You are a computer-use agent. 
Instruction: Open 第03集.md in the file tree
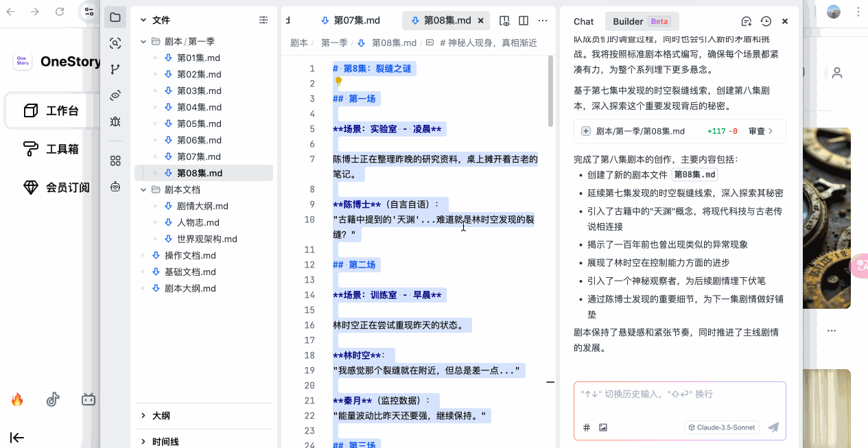pyautogui.click(x=198, y=91)
